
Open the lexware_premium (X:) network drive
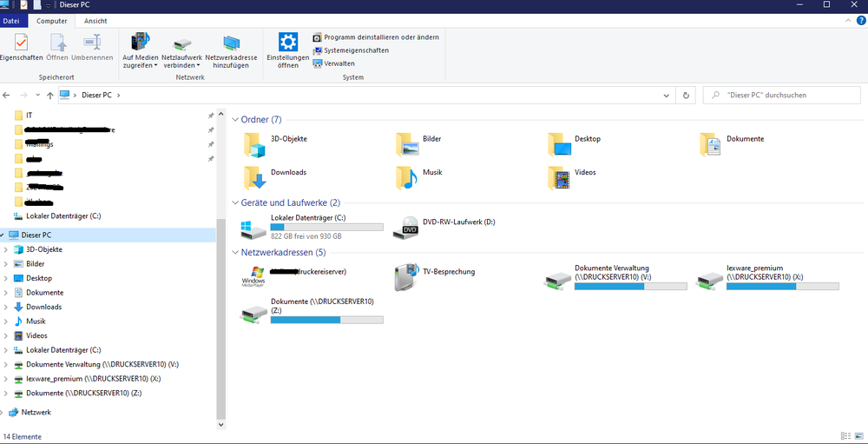710,277
